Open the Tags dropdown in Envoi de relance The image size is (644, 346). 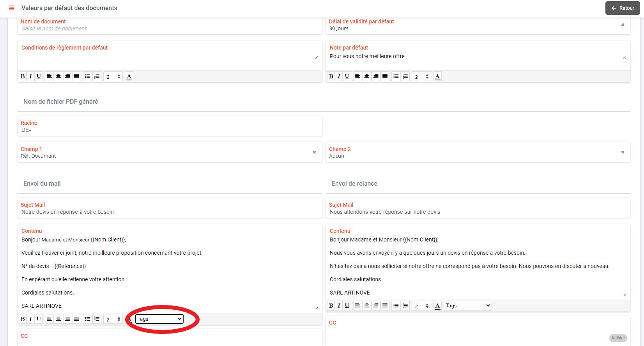[467, 306]
